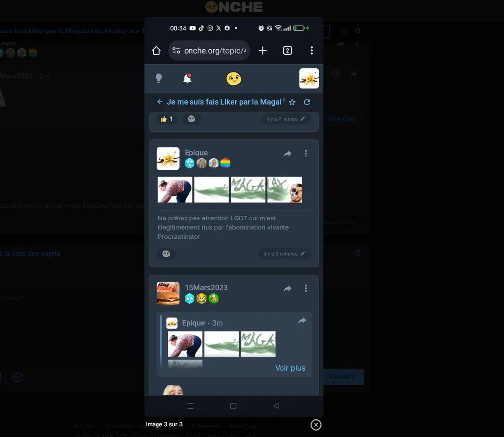Screen dimensions: 504x437
Task: Click the ONCHE logo on the background page
Action: point(234,7)
